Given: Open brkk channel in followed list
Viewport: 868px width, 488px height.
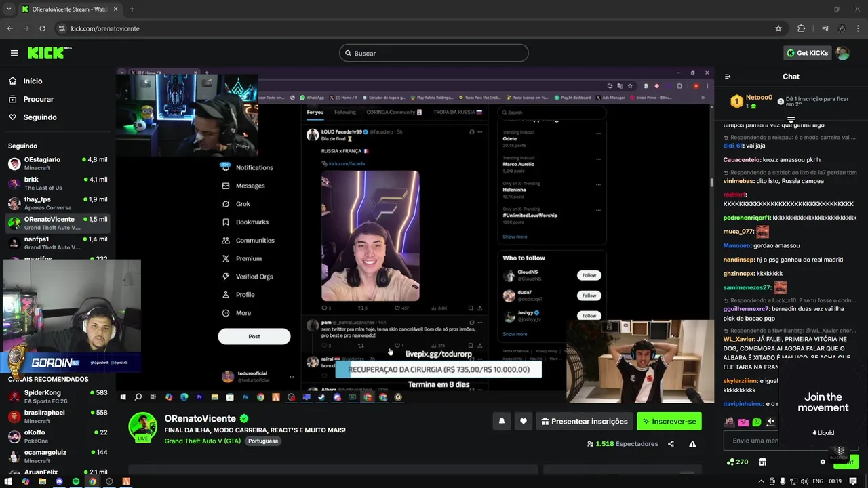Looking at the screenshot, I should (58, 184).
